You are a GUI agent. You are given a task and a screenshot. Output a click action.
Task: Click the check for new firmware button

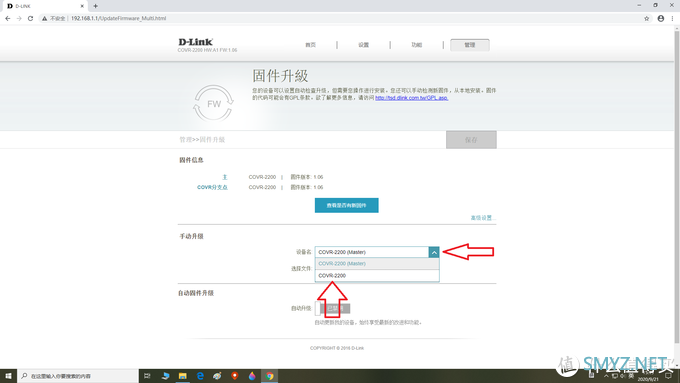click(x=347, y=205)
